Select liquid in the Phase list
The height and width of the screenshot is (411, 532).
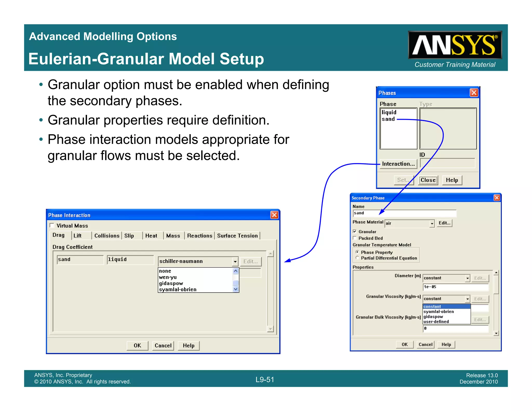[389, 112]
